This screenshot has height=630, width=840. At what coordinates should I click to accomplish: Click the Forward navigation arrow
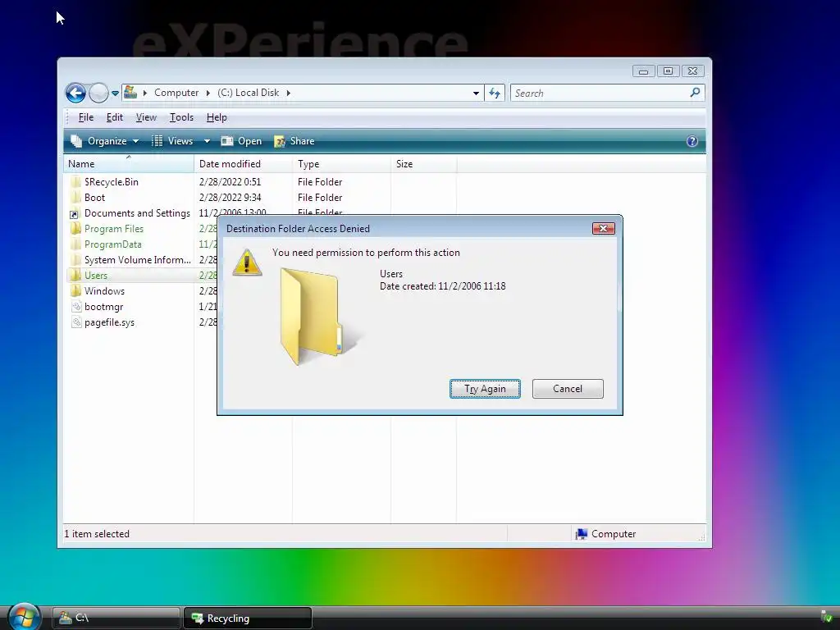point(98,94)
